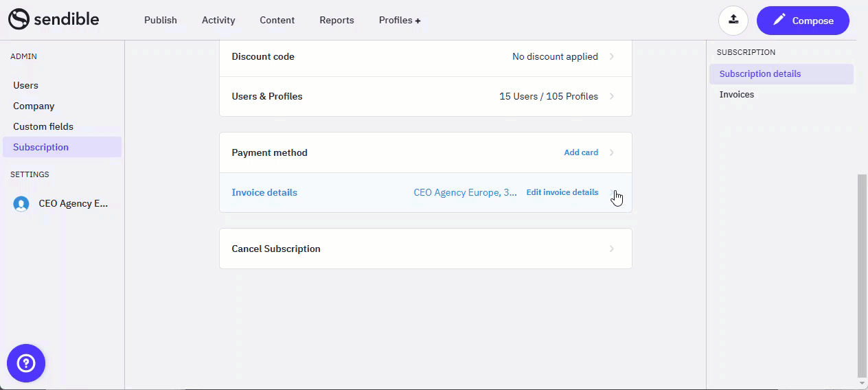
Task: Open the Activity menu
Action: point(218,21)
